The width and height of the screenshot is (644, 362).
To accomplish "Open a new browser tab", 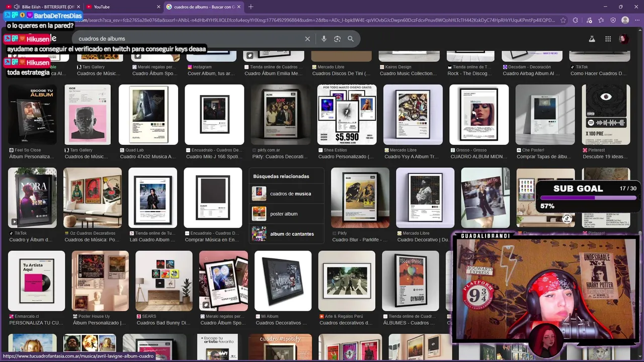I will coord(251,7).
